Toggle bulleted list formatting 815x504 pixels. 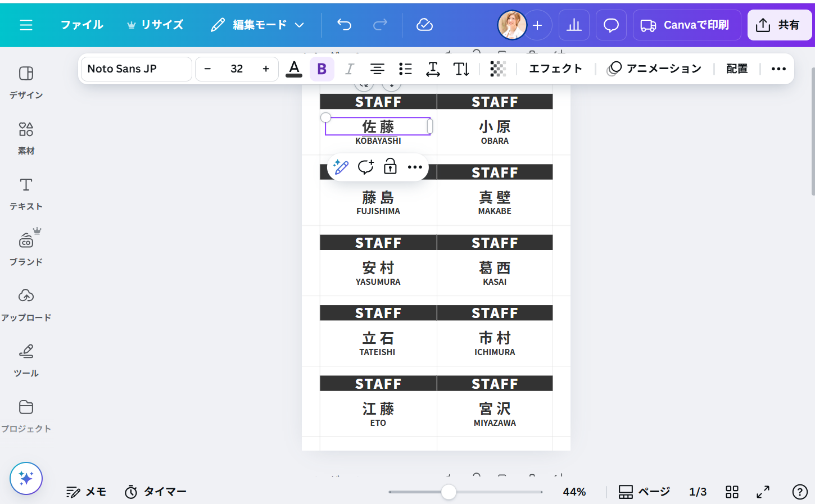tap(405, 69)
